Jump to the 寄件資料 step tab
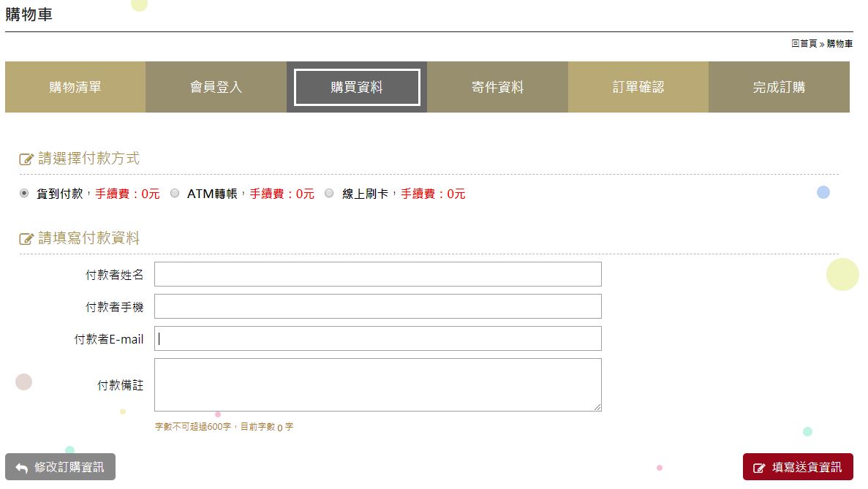 [497, 87]
